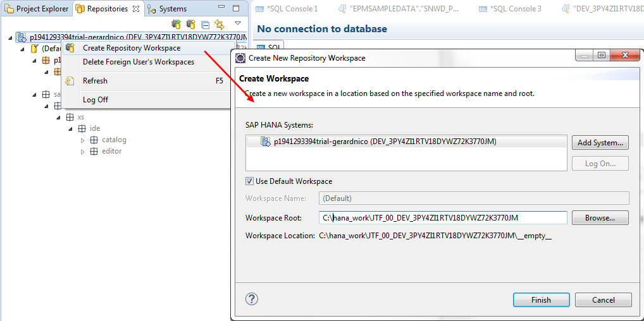Select Log Off from the context menu
The width and height of the screenshot is (644, 321).
pos(95,100)
